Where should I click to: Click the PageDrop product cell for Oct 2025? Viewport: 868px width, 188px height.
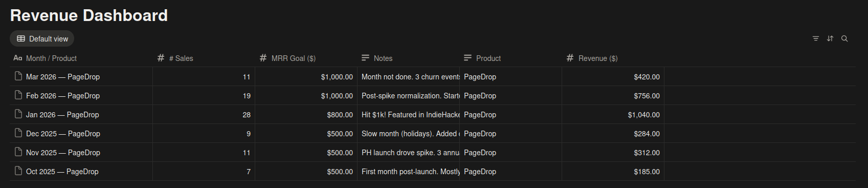[510, 172]
